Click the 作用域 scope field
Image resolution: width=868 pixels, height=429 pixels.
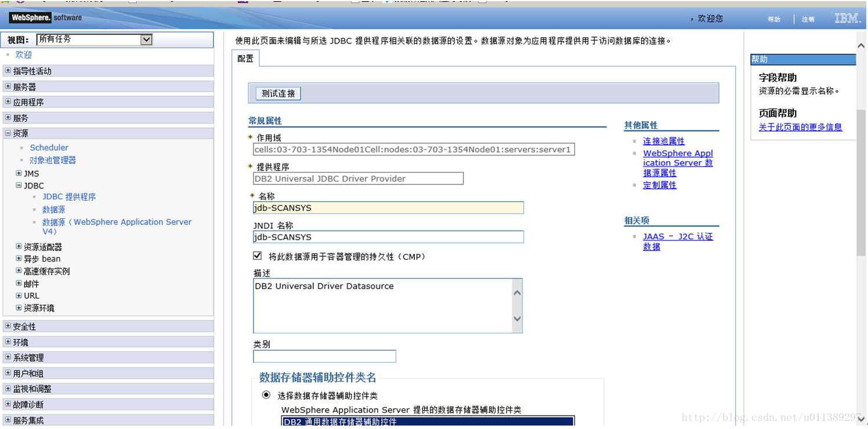click(x=414, y=150)
